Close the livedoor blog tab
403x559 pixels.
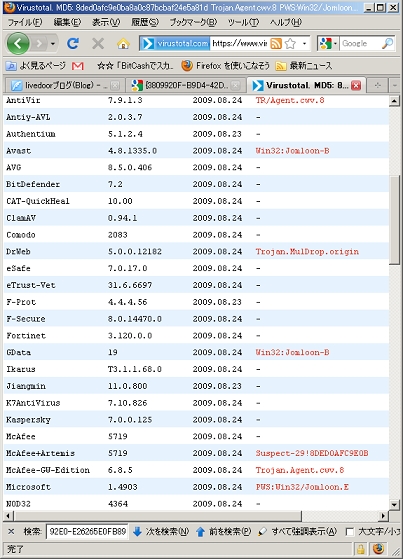tap(114, 85)
